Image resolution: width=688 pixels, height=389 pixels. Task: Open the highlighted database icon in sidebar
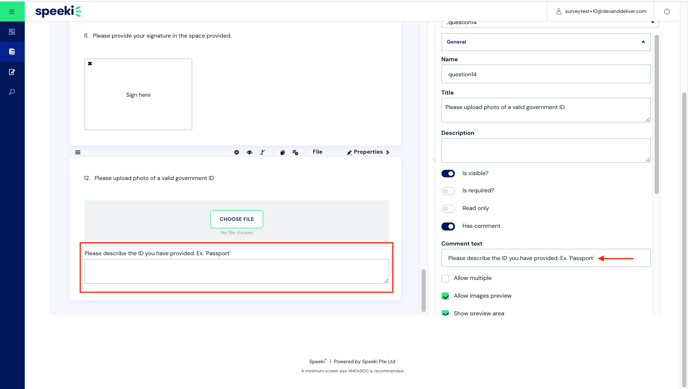coord(12,52)
